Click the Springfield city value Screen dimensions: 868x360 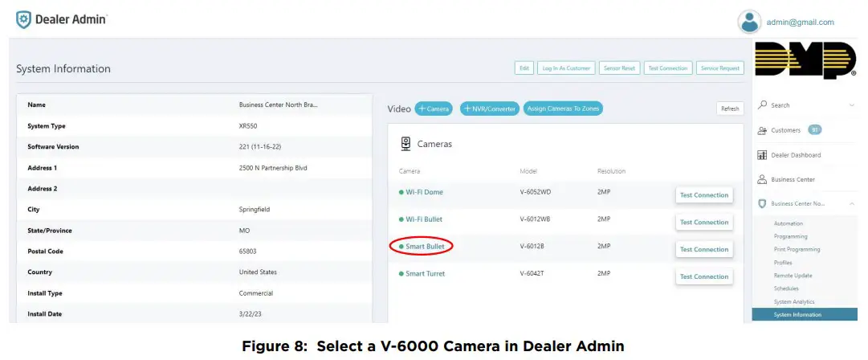[255, 210]
